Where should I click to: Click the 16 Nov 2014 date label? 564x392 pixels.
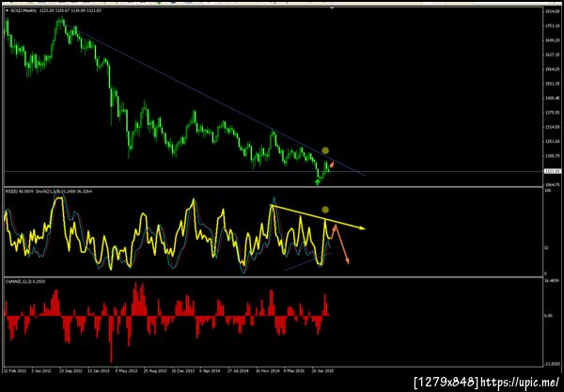click(268, 370)
